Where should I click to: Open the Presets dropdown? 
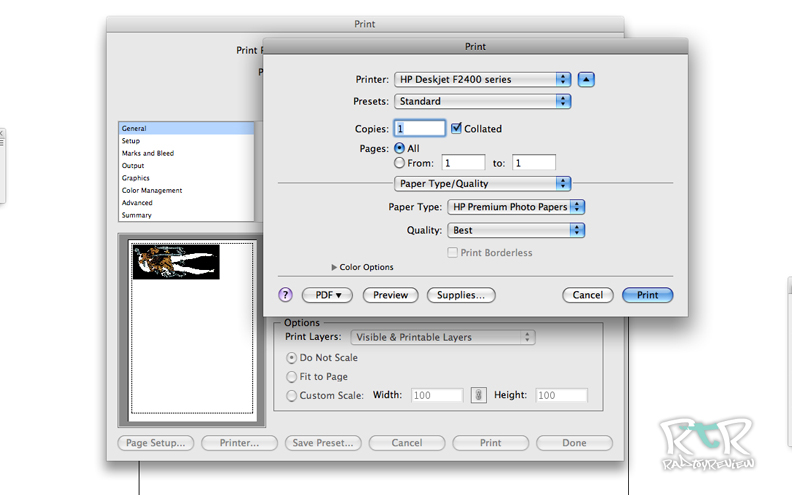pos(482,101)
